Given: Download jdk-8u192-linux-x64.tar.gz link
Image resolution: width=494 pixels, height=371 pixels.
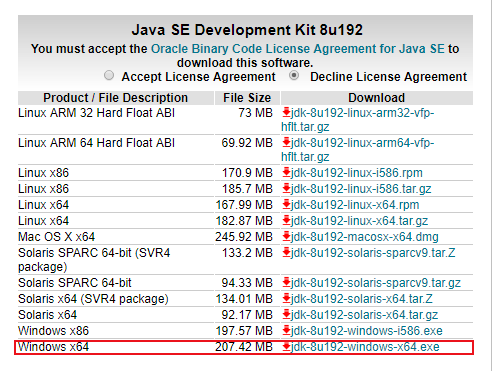Looking at the screenshot, I should pos(359,221).
